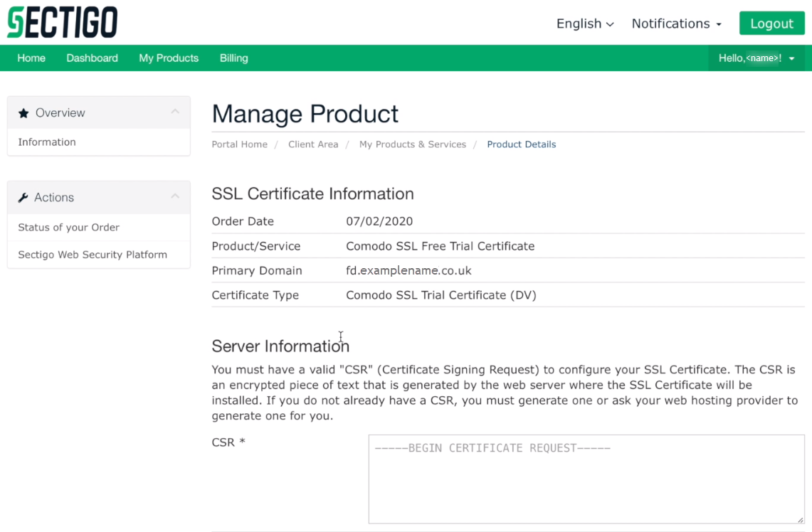Open Status of your Order

point(68,228)
